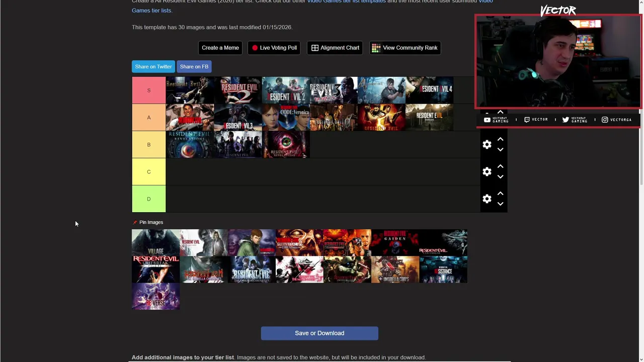The image size is (644, 362).
Task: Click the orange A tier label
Action: (149, 118)
